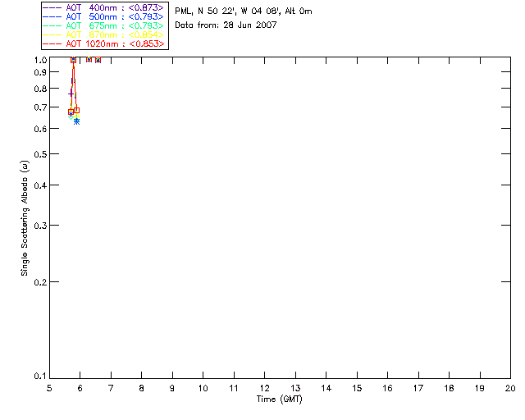Click the 0.5 tick label on y-axis

(x=39, y=154)
